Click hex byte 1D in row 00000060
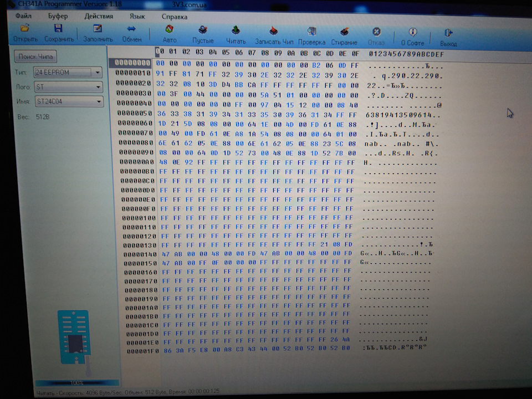This screenshot has width=532, height=399. point(161,124)
